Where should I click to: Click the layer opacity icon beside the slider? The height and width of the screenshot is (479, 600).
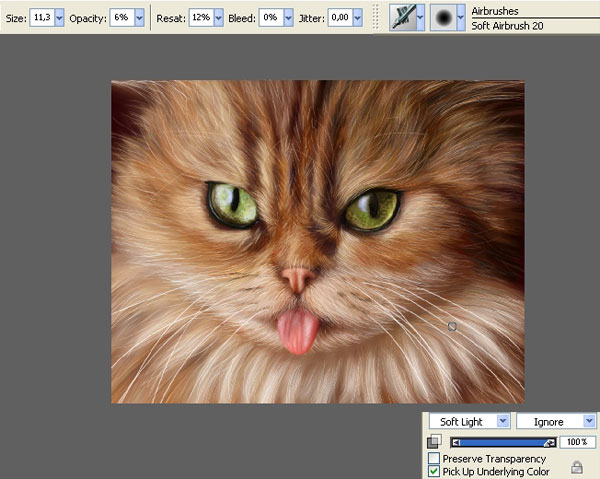(434, 442)
